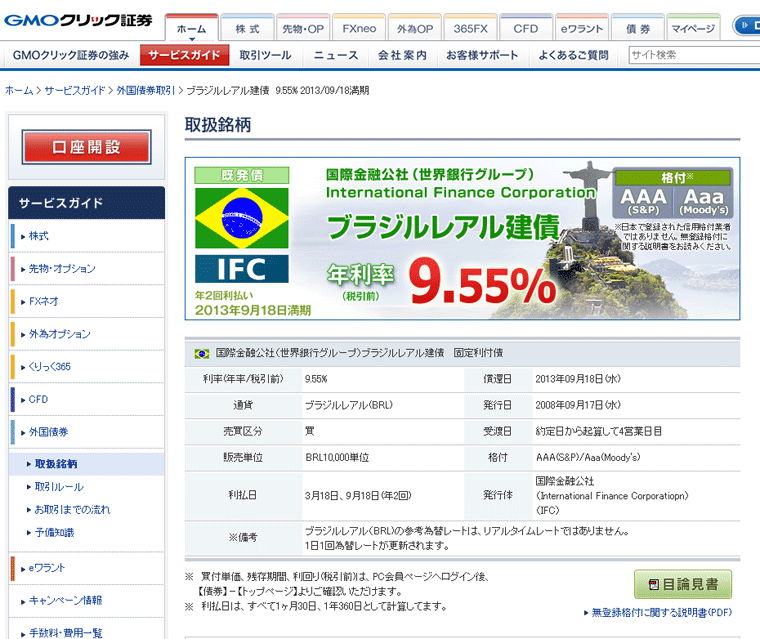The width and height of the screenshot is (760, 639).
Task: Open the 債券 tab
Action: (637, 29)
